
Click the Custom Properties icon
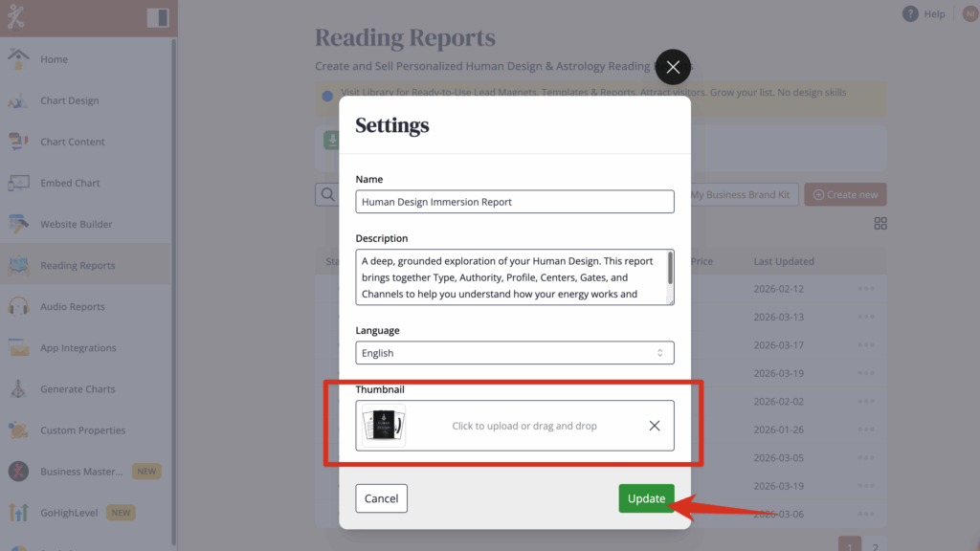[18, 430]
